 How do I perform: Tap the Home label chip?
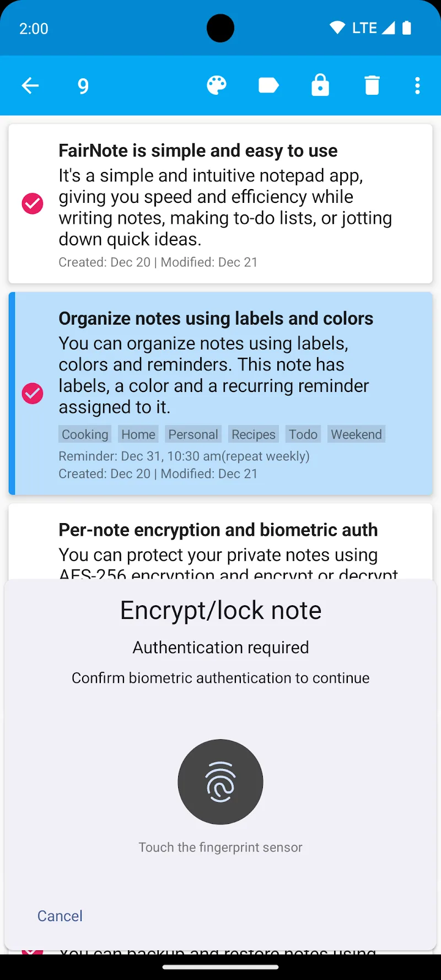pos(138,434)
